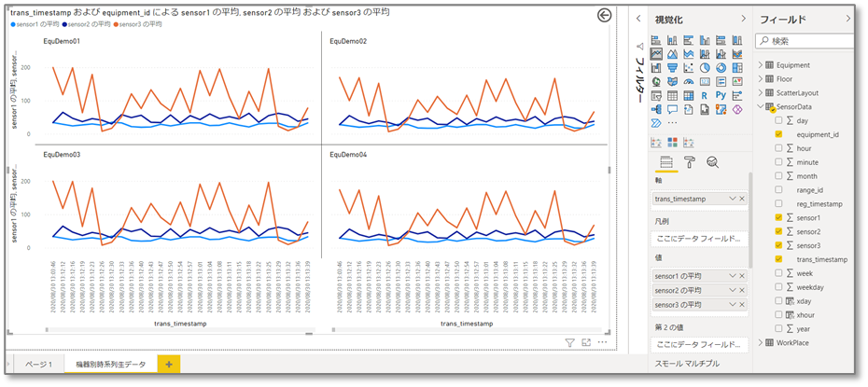Add a new page with plus button

169,364
